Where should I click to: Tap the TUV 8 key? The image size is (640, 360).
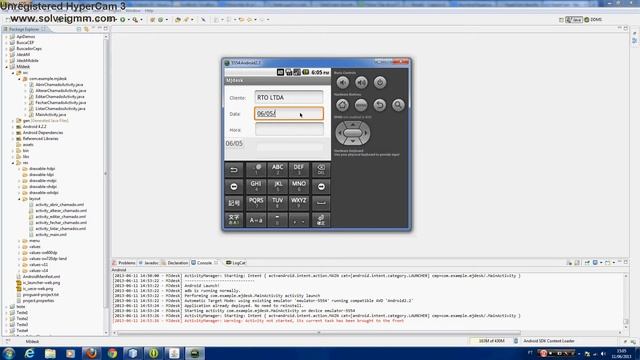[x=278, y=203]
